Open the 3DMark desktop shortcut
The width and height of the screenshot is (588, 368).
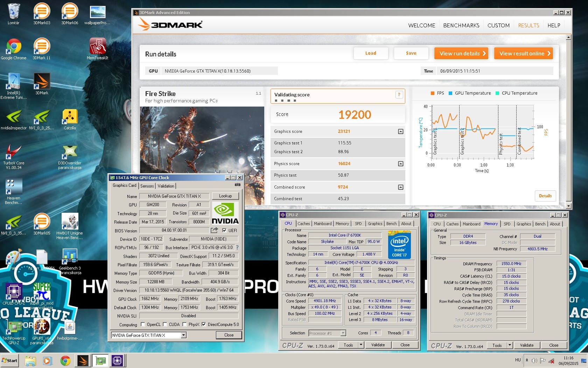pyautogui.click(x=42, y=84)
